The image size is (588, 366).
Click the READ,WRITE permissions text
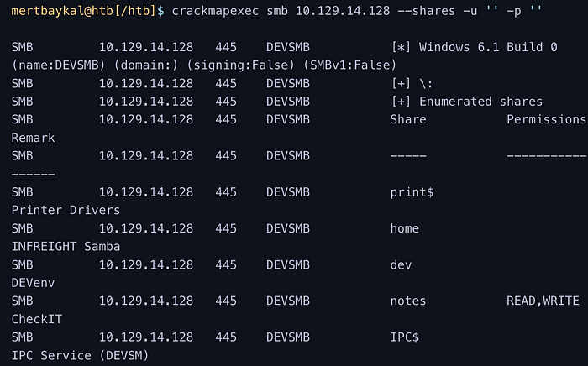click(x=543, y=301)
